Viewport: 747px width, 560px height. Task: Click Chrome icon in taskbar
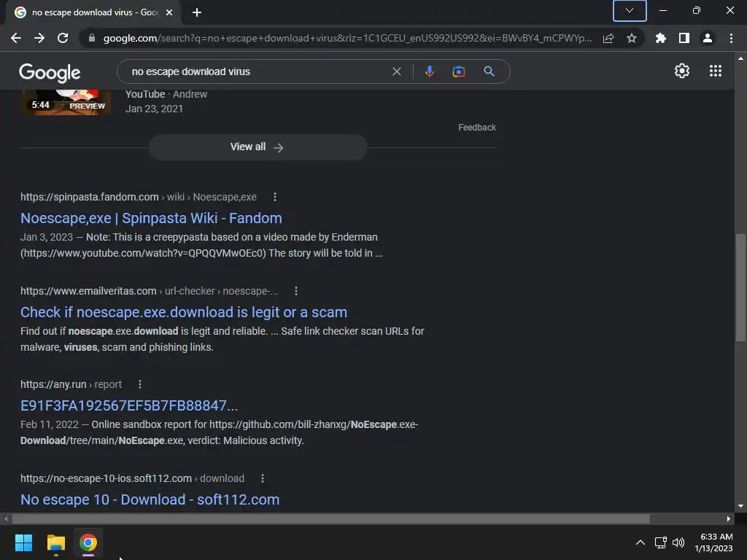tap(88, 542)
